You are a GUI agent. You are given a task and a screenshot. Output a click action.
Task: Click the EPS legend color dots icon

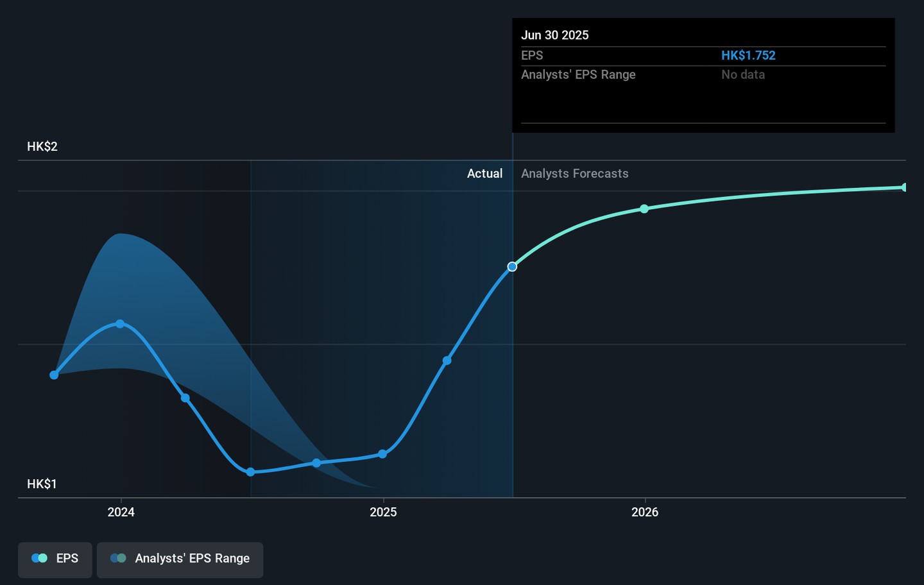click(x=39, y=559)
